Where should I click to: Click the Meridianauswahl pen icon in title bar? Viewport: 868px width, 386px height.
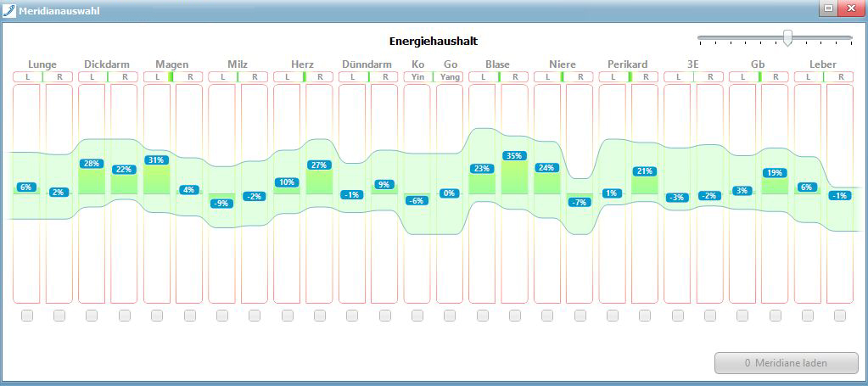tap(8, 9)
